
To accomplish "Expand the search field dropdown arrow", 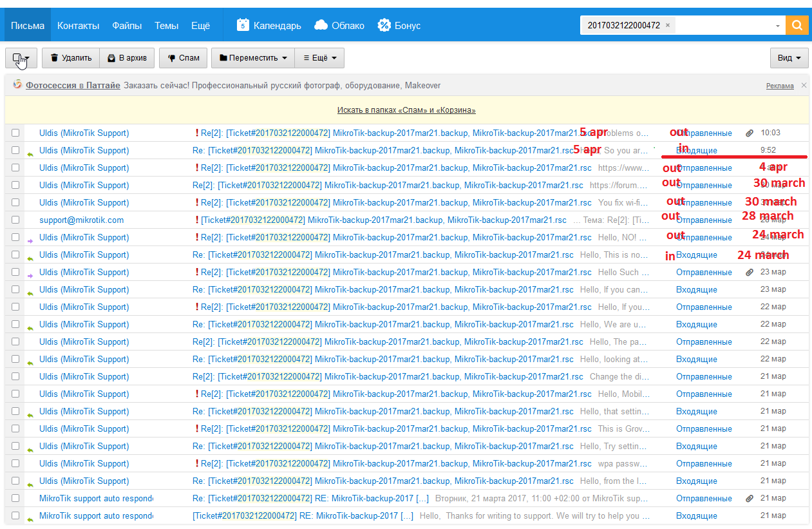I will (778, 26).
